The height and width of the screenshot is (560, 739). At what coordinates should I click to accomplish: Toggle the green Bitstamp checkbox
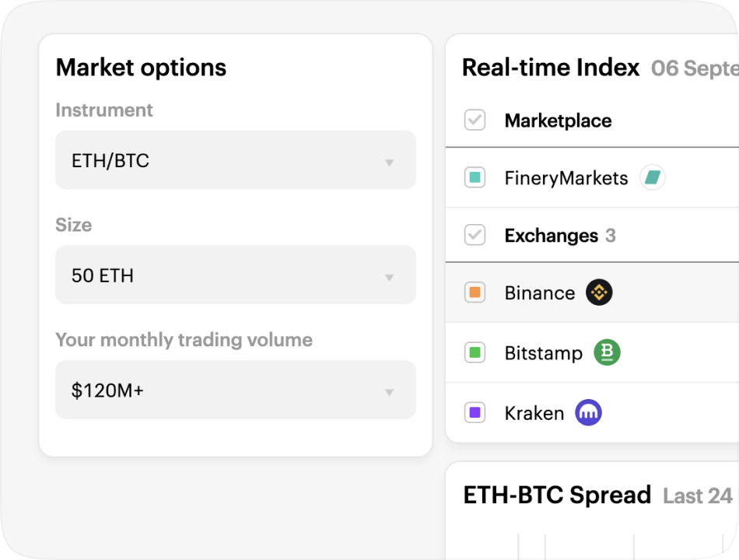[475, 353]
